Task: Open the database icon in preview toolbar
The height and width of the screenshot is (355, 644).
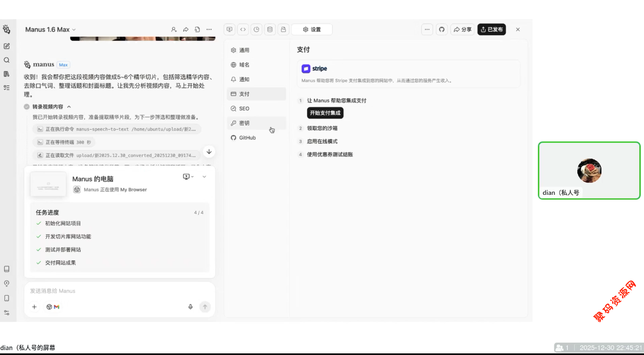Action: [270, 30]
